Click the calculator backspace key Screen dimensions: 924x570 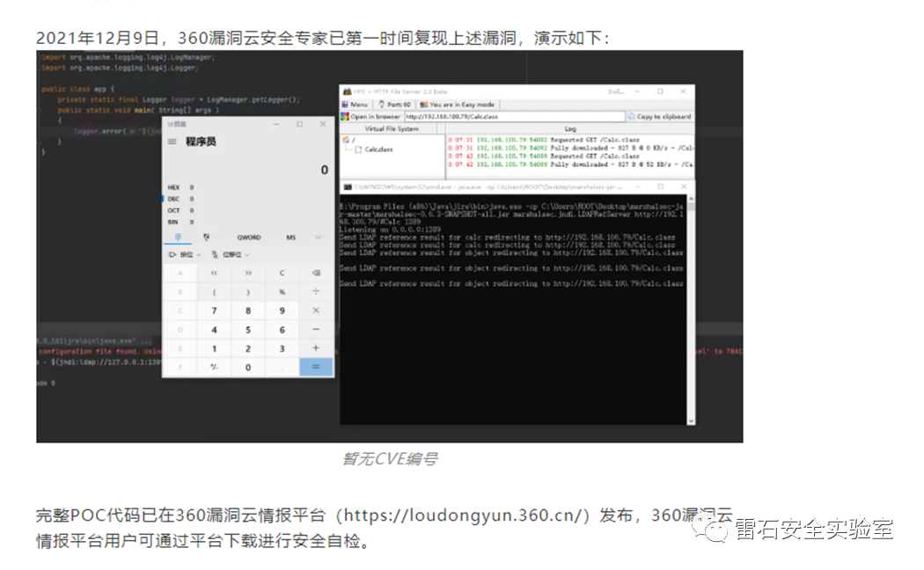point(316,273)
